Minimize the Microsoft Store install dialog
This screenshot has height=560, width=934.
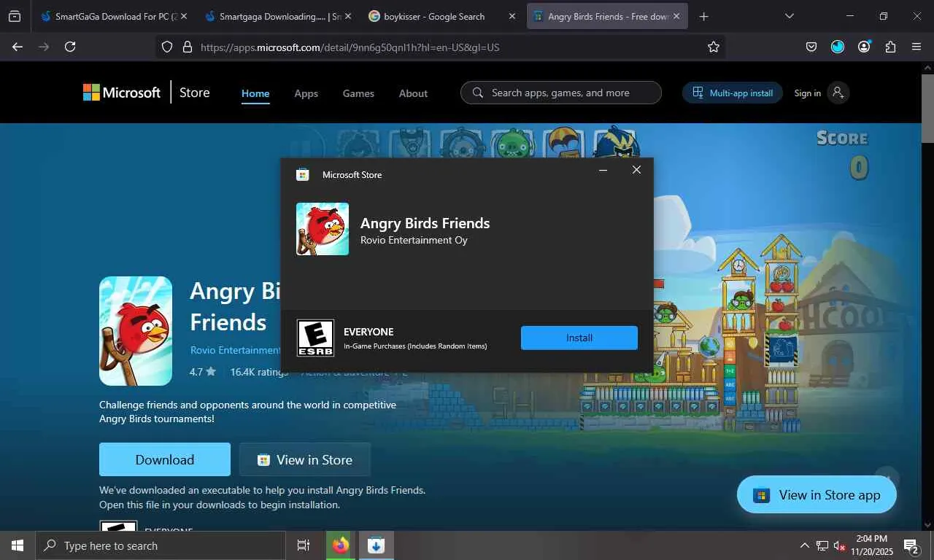click(x=603, y=170)
